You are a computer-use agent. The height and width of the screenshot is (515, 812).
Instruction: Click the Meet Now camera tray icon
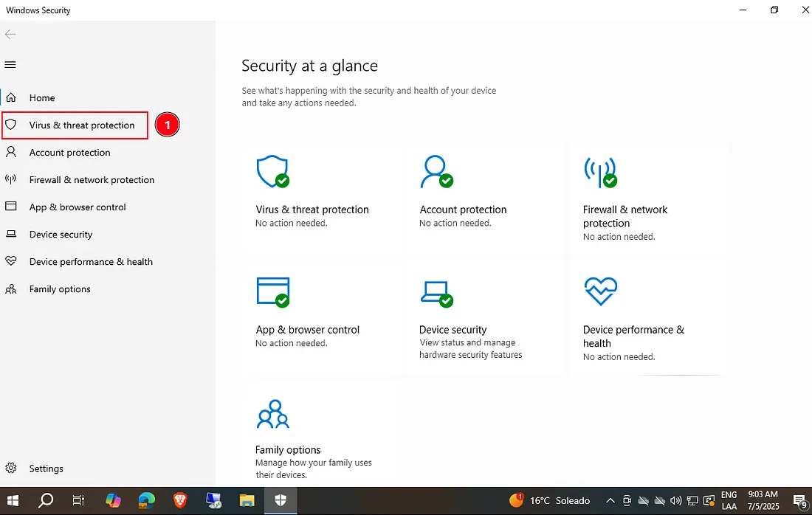[627, 500]
